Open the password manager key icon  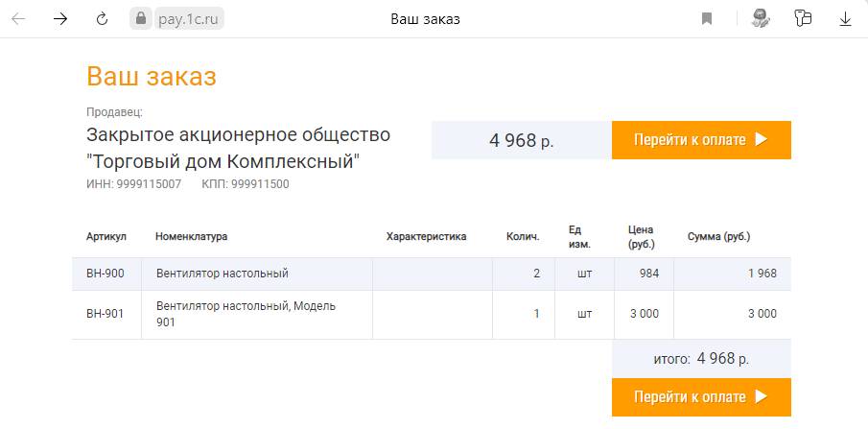click(x=803, y=18)
